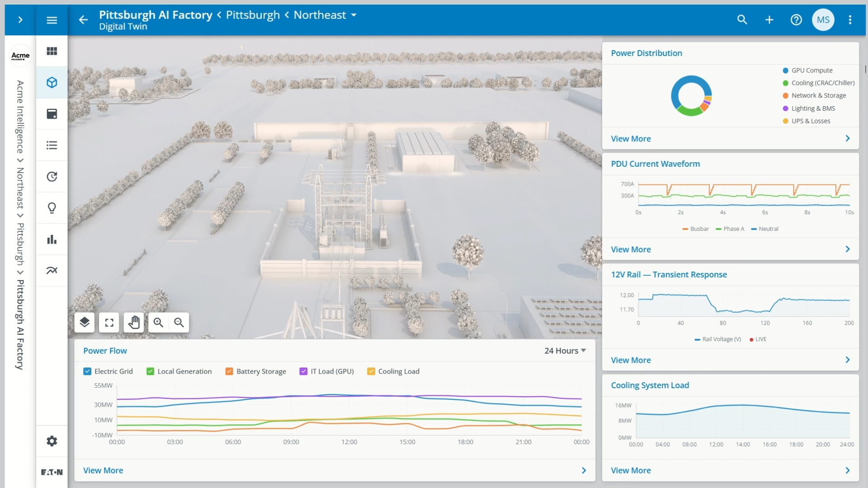Click the GPU Compute legend color dot
The width and height of the screenshot is (868, 488).
(786, 70)
